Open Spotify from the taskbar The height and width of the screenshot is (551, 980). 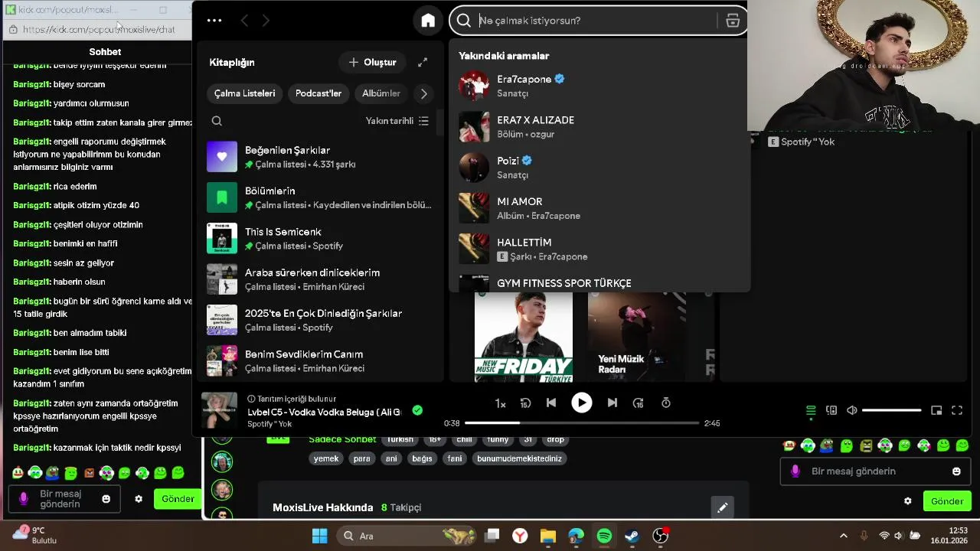coord(604,536)
